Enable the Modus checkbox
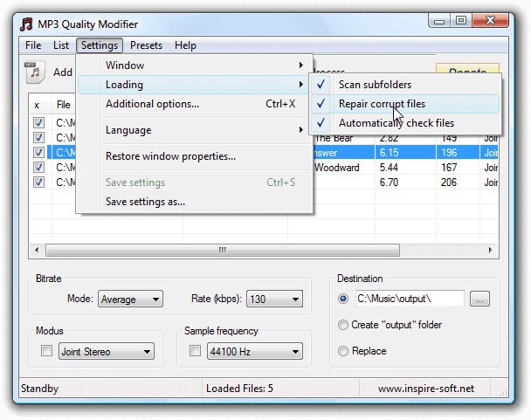The image size is (531, 420). click(x=47, y=352)
